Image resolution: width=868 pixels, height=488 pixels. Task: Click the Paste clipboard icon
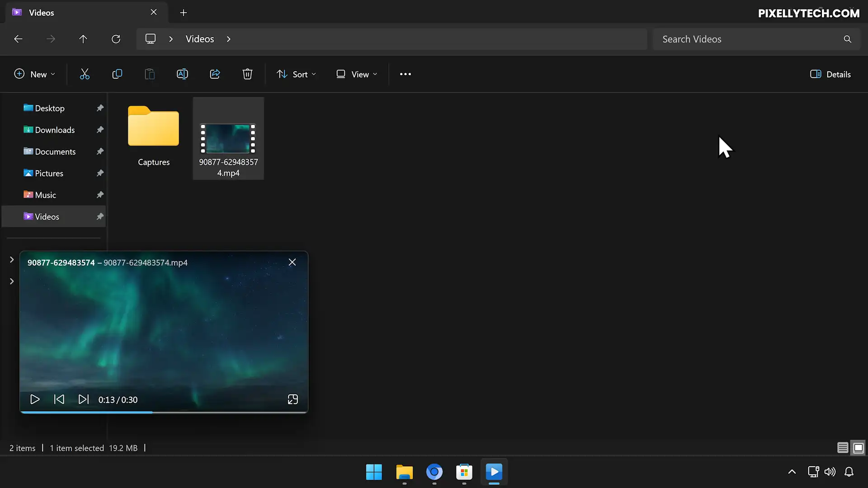[x=150, y=74]
